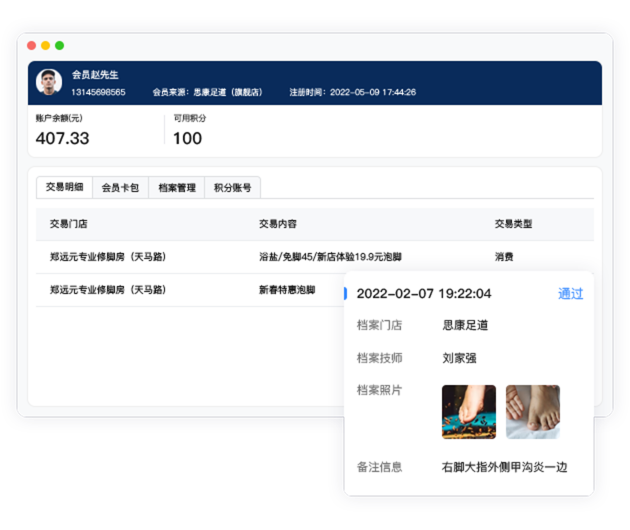The image size is (630, 530).
Task: Click the 档案技师 label
Action: click(379, 358)
